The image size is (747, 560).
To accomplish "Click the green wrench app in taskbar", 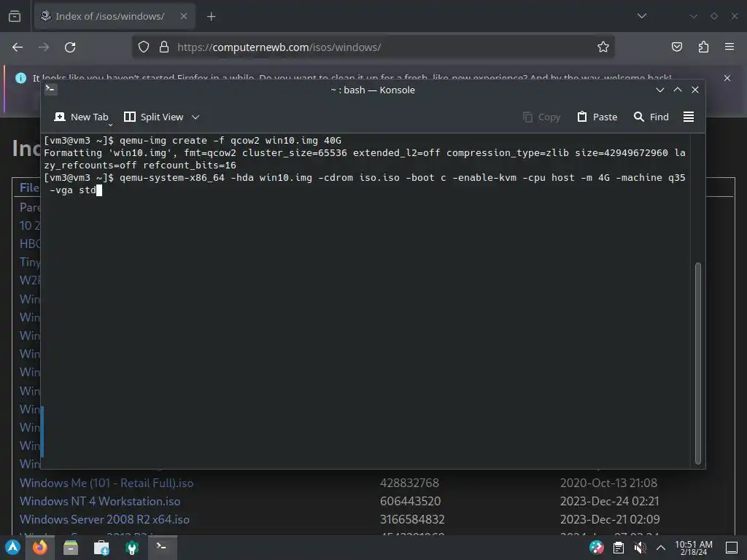I will pos(132,548).
